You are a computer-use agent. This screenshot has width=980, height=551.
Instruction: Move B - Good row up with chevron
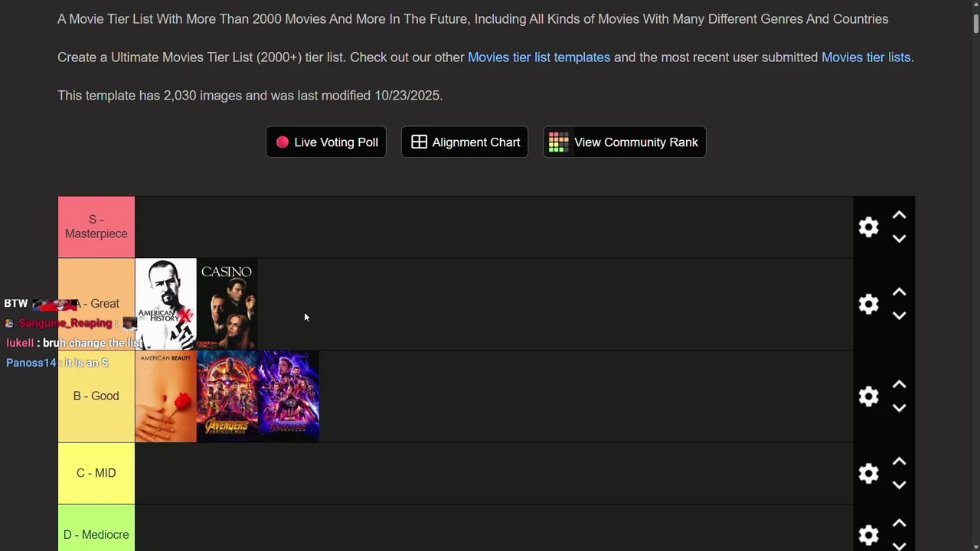[x=900, y=384]
